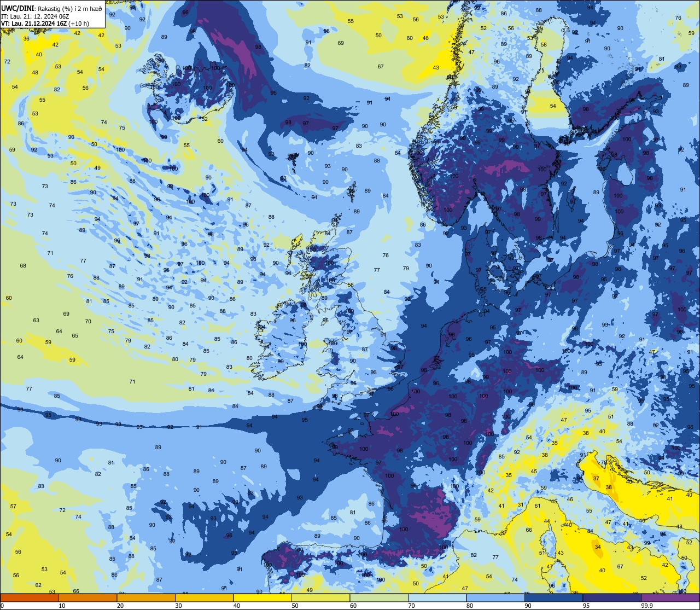Click the '10' tick label on the color scale

(x=62, y=606)
